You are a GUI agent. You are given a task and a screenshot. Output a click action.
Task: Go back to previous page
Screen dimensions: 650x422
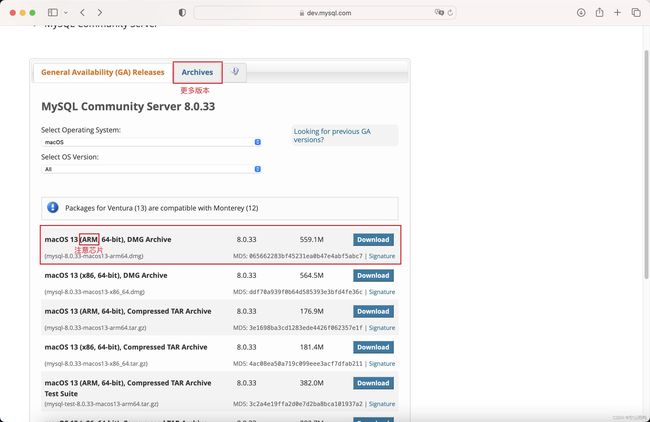coord(82,12)
